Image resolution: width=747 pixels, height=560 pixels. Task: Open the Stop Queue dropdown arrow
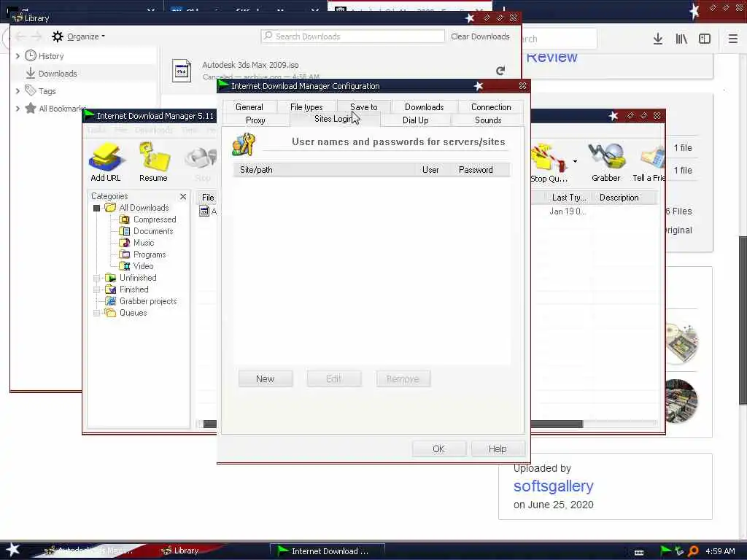(x=575, y=161)
